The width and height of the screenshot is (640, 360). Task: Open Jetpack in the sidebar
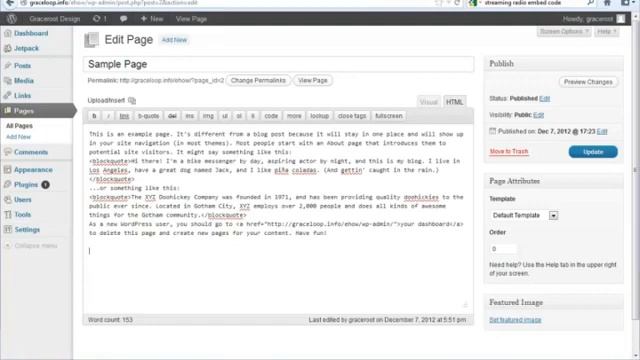[27, 49]
